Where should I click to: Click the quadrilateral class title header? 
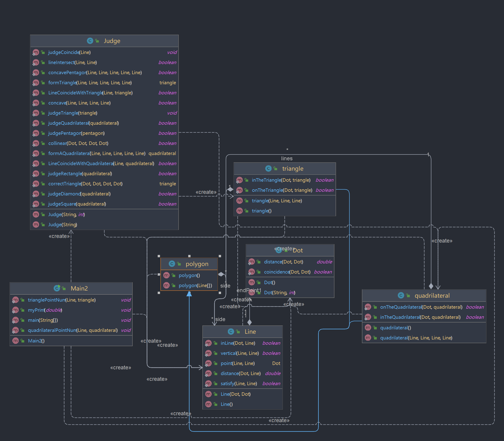(x=432, y=296)
